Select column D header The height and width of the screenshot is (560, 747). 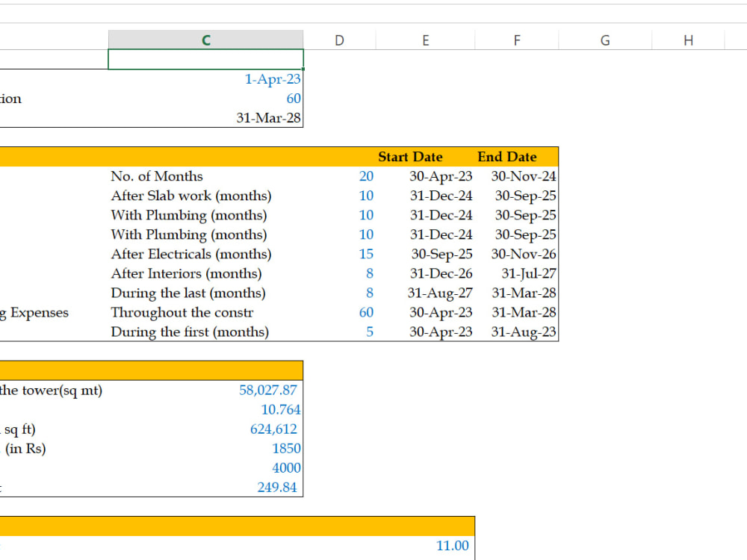(x=339, y=40)
